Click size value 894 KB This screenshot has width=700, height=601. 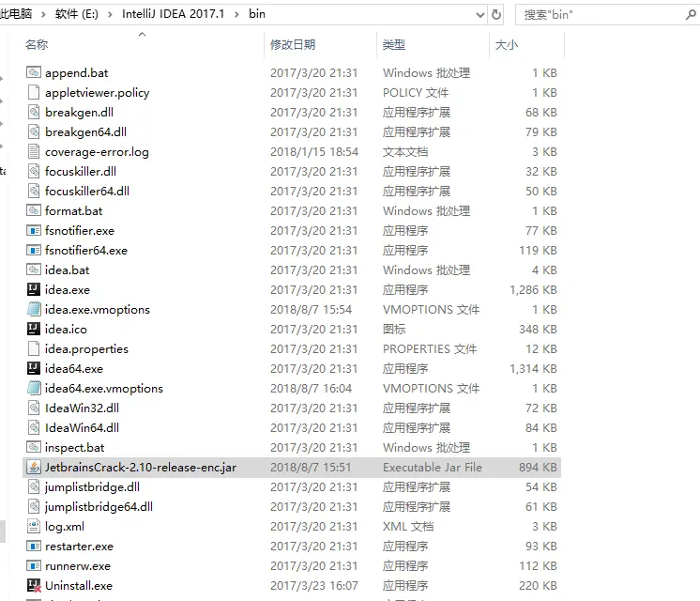538,467
